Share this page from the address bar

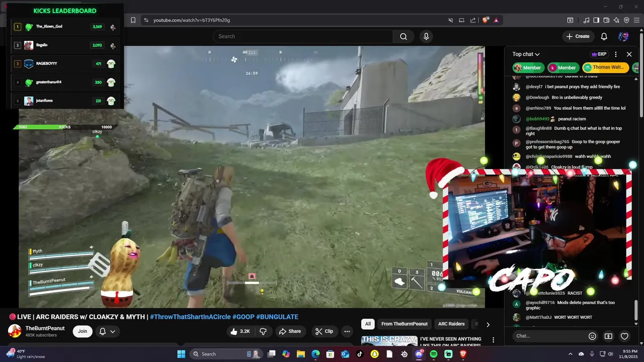473,20
